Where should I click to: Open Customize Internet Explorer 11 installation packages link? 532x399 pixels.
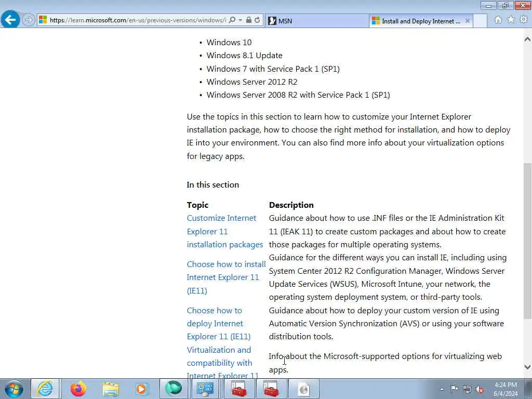coord(225,231)
